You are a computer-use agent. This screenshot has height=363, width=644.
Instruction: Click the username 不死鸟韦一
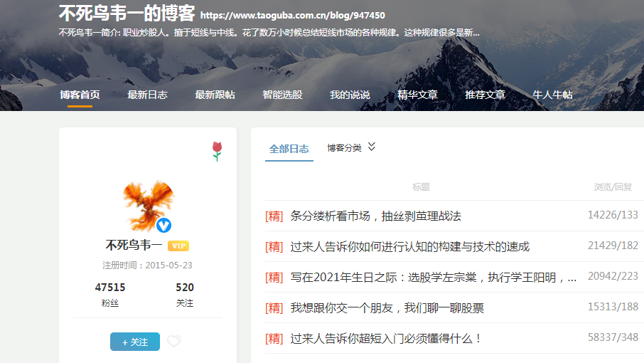134,246
